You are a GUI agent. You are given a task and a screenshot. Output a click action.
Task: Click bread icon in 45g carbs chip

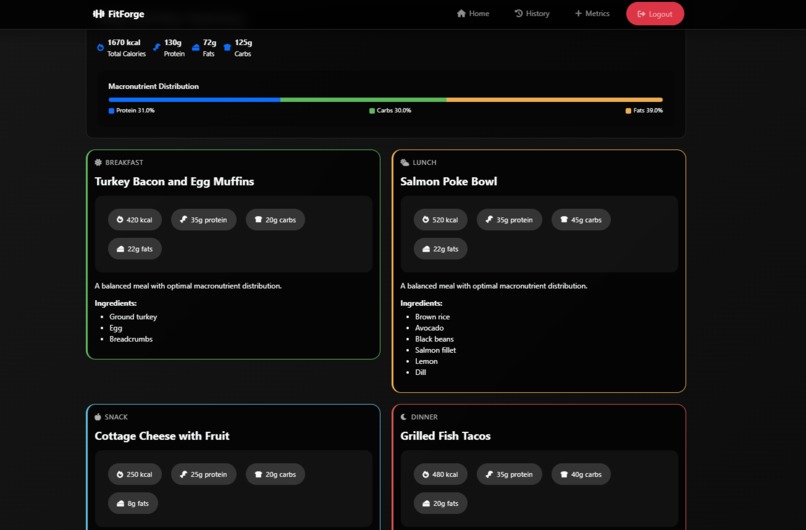coord(564,220)
